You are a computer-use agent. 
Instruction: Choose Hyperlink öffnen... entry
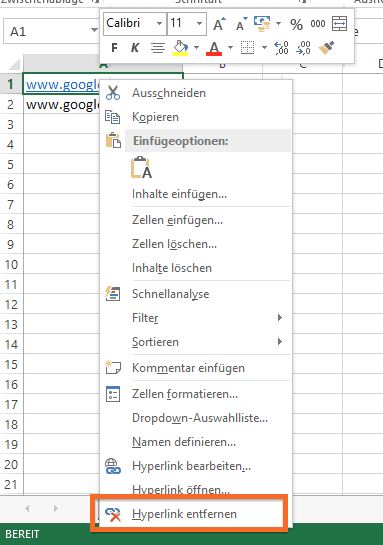pyautogui.click(x=196, y=489)
